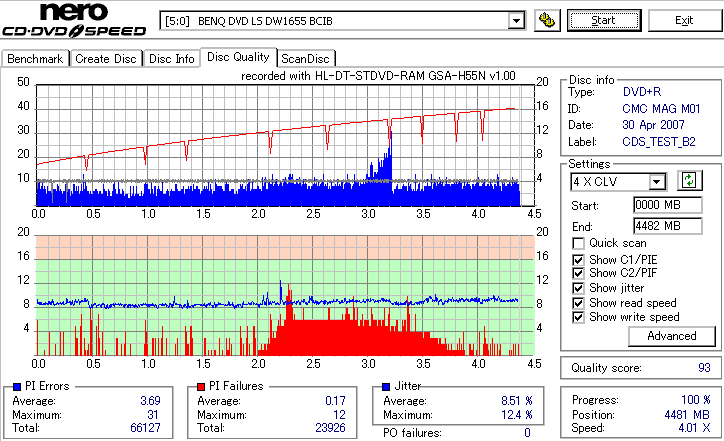
Task: Toggle the Quick scan checkbox
Action: click(578, 243)
